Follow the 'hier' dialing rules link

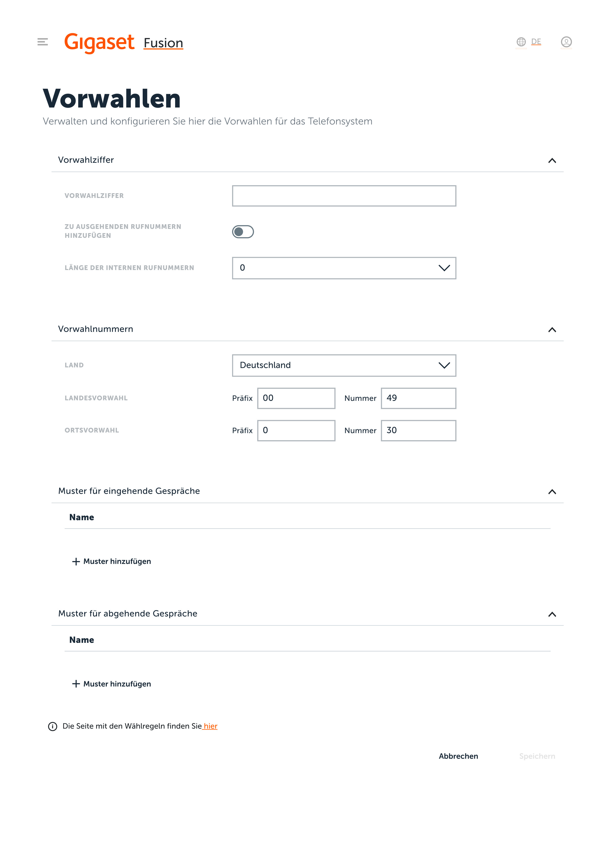coord(211,726)
